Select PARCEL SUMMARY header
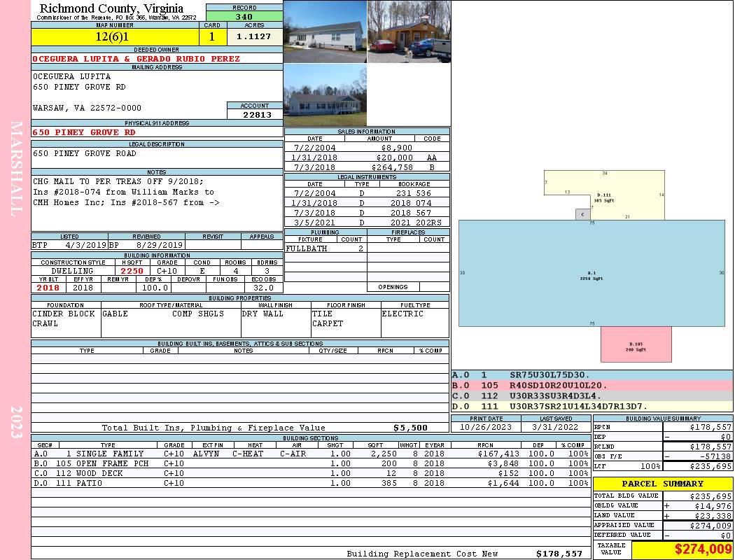Screen dimensions: 735x560 click(x=663, y=484)
